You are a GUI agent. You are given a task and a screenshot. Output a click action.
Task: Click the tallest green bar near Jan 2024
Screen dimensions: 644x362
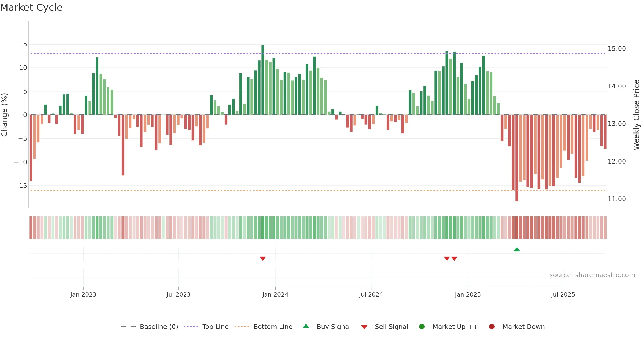[x=263, y=80]
